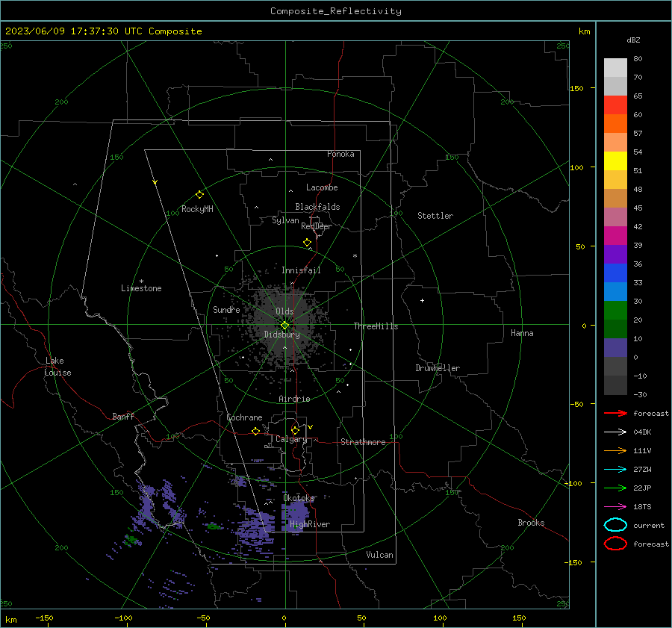This screenshot has height=628, width=672.
Task: Click the Lacombe city label
Action: click(322, 187)
